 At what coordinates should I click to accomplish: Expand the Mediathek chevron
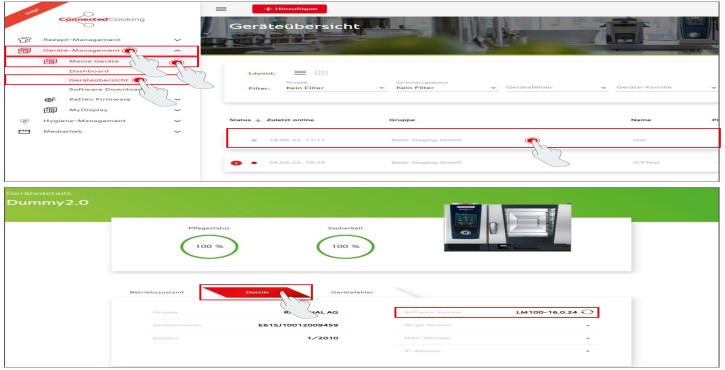coord(177,132)
